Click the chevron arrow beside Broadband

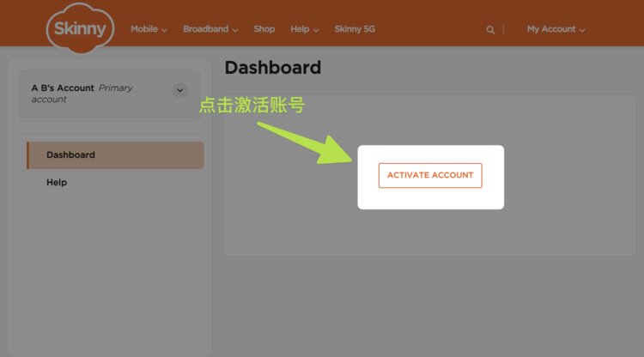point(235,30)
